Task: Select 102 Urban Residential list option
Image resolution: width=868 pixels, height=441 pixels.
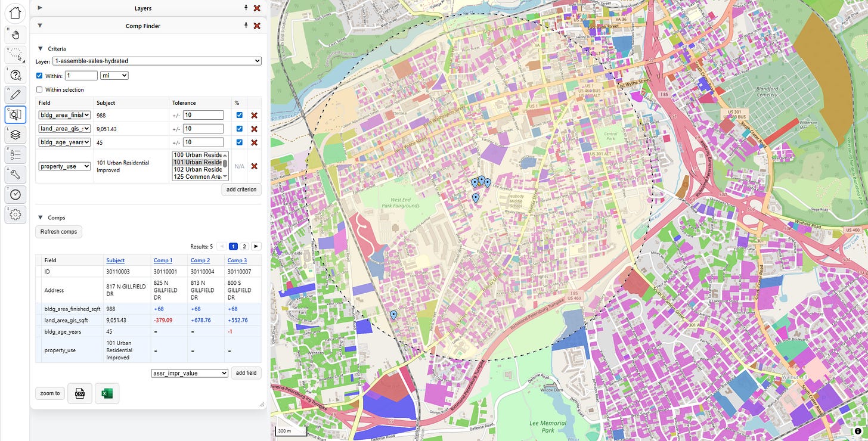Action: (197, 169)
